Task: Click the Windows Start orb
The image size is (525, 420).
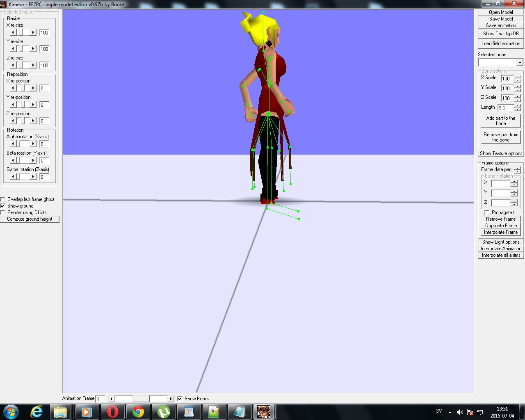Action: coord(11,411)
